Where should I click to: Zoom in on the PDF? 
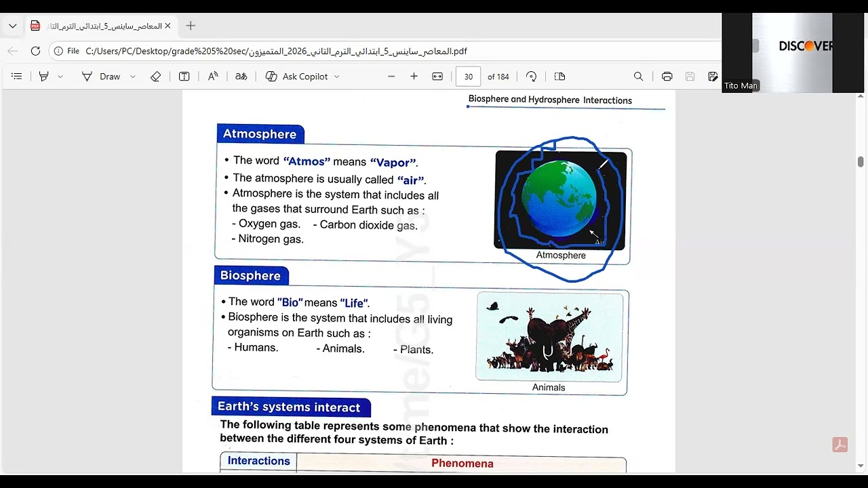tap(414, 77)
